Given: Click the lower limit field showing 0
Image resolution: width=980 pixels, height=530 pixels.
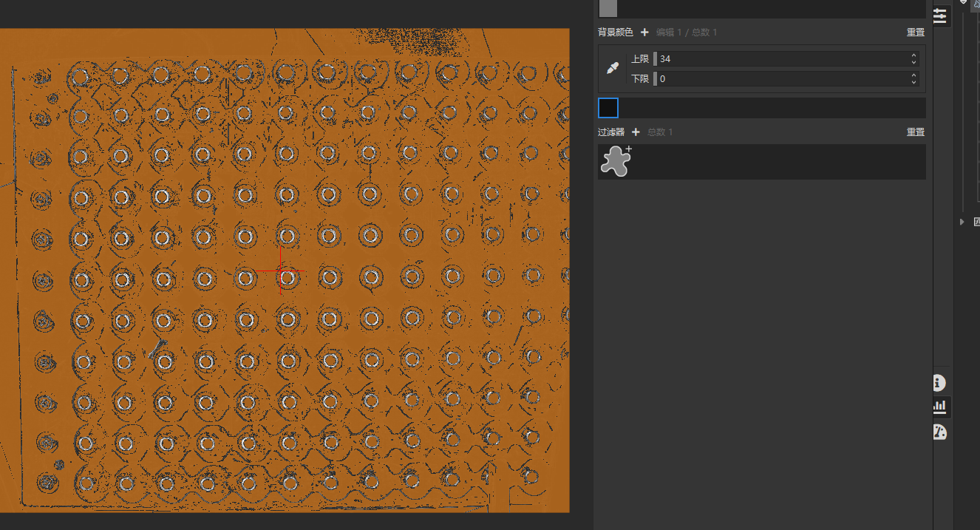Looking at the screenshot, I should coord(776,79).
